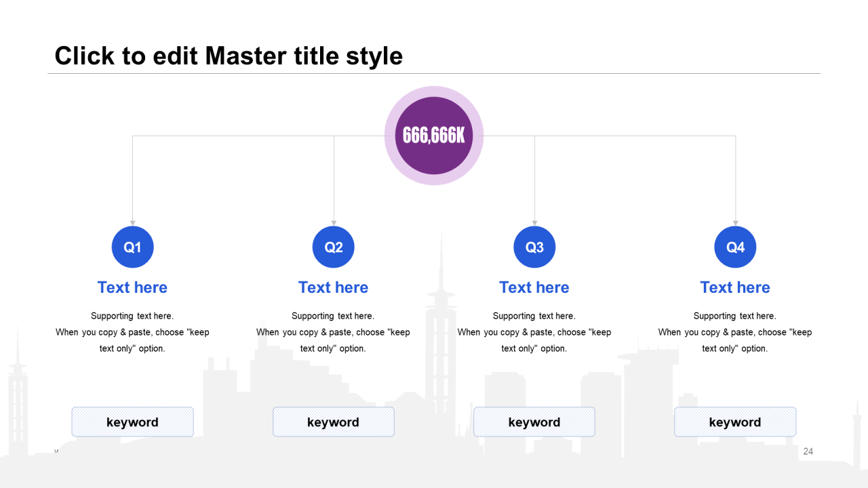The image size is (868, 488).
Task: Click the Q4 blue circle
Action: tap(735, 247)
